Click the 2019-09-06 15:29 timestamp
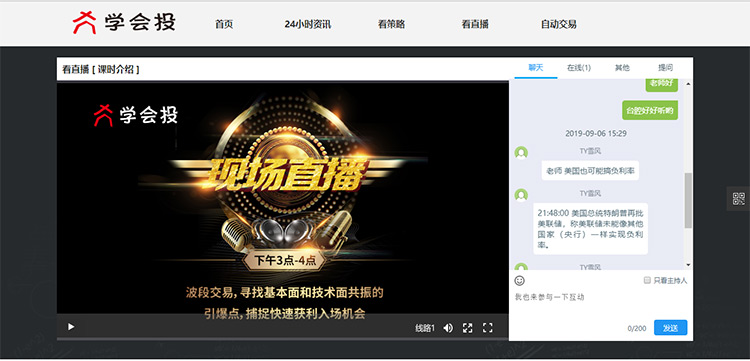This screenshot has height=361, width=750. click(596, 134)
